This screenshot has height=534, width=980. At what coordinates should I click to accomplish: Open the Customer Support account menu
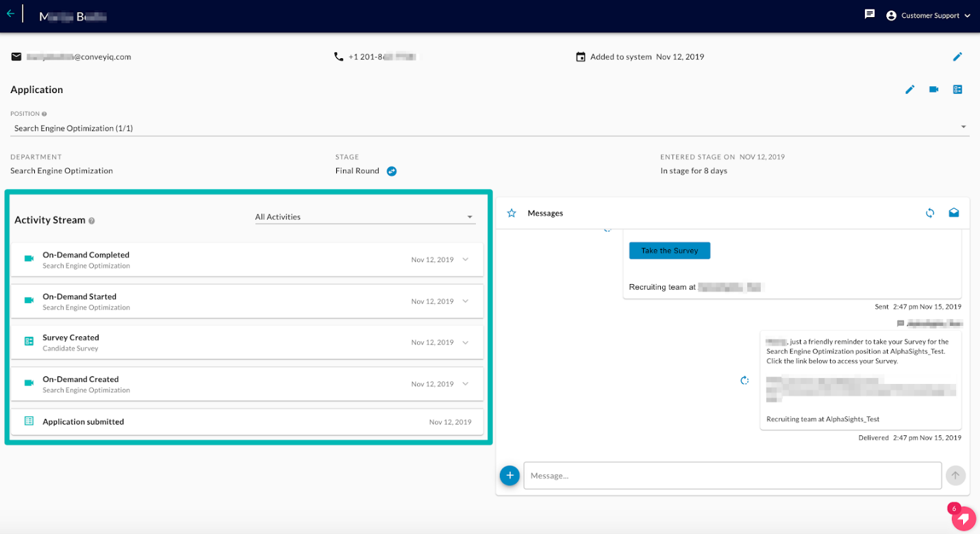[x=928, y=16]
